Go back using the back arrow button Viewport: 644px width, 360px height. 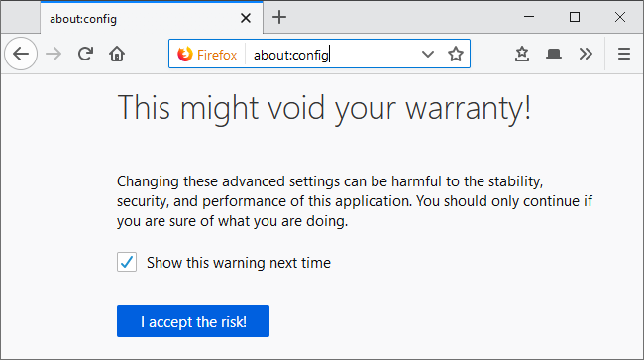pos(21,54)
